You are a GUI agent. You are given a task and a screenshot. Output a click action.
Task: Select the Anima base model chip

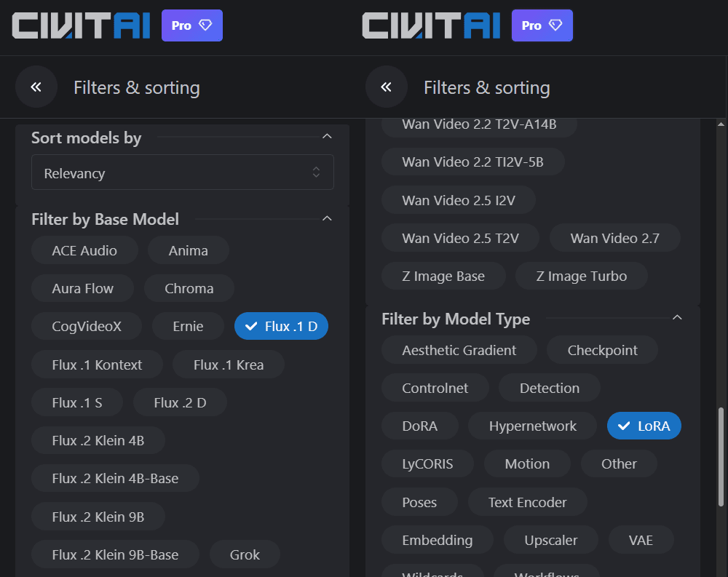[x=188, y=250]
